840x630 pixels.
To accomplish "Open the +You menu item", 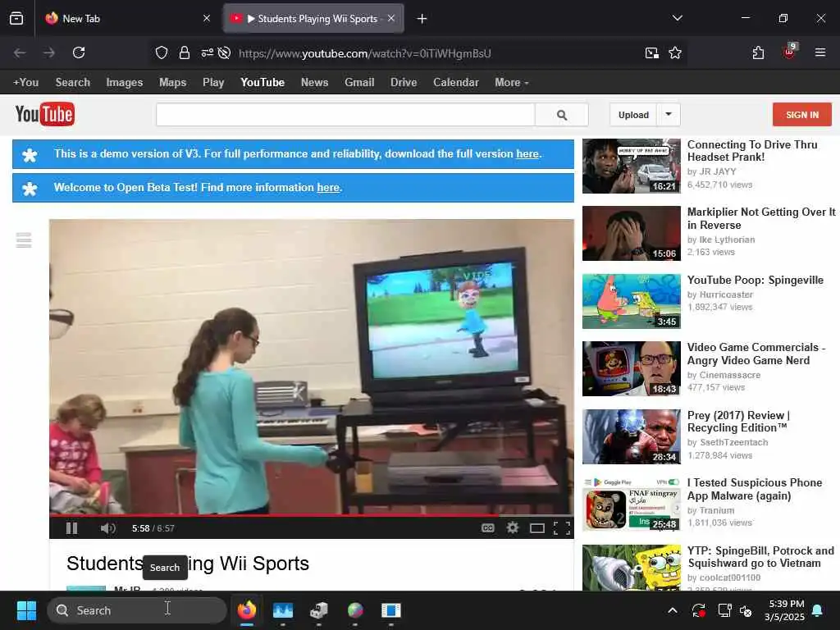I will pos(25,83).
